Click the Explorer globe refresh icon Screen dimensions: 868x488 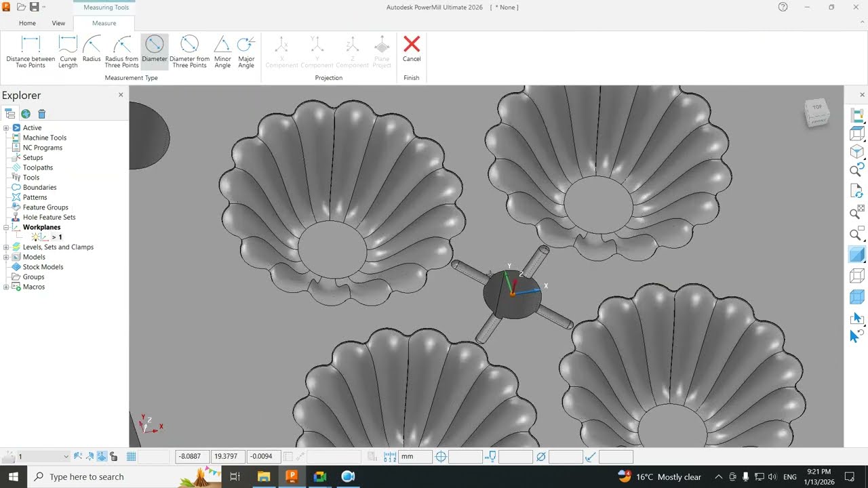point(26,114)
